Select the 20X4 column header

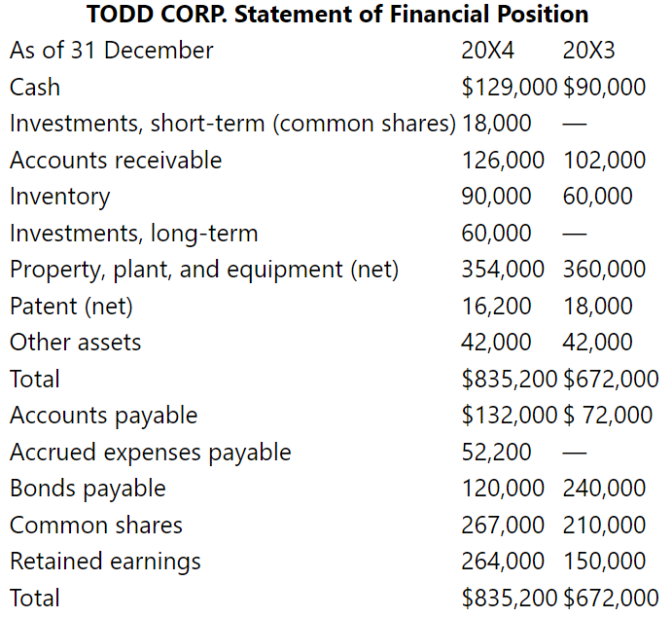pos(488,51)
